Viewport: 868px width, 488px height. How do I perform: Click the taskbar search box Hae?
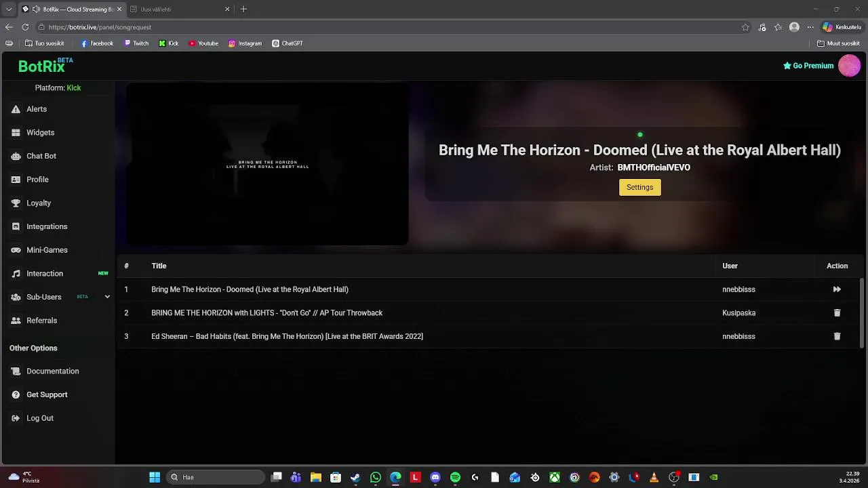tap(214, 477)
